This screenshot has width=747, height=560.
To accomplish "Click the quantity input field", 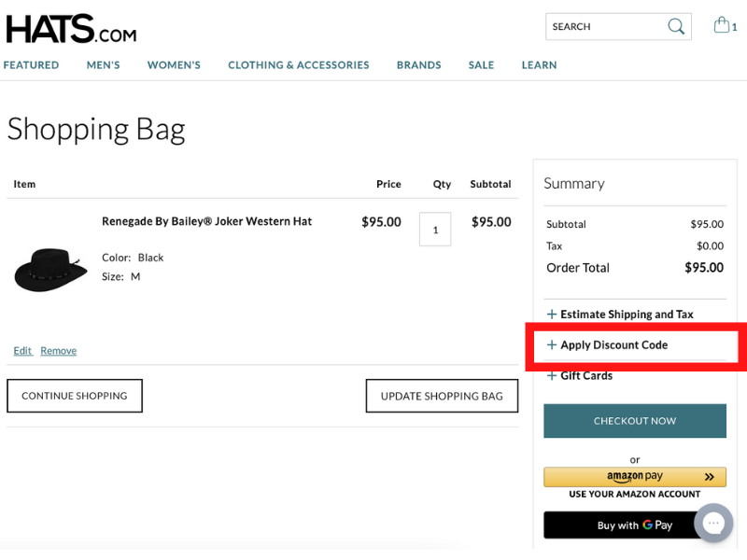I will pyautogui.click(x=435, y=230).
